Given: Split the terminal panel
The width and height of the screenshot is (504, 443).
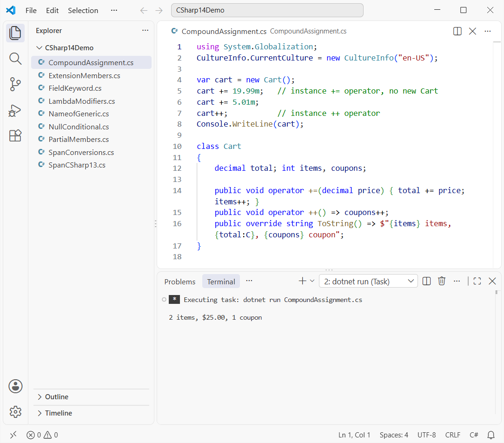Looking at the screenshot, I should coord(426,281).
